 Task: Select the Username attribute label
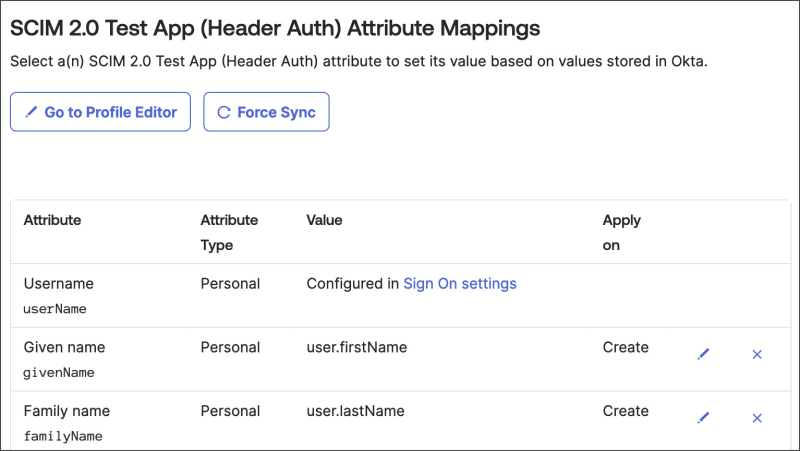click(x=59, y=284)
